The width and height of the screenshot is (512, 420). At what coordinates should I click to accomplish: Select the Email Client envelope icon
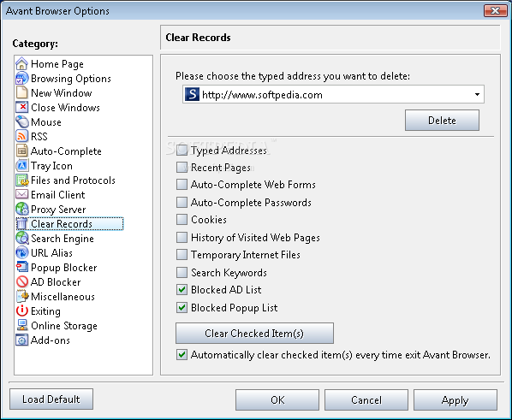point(22,194)
